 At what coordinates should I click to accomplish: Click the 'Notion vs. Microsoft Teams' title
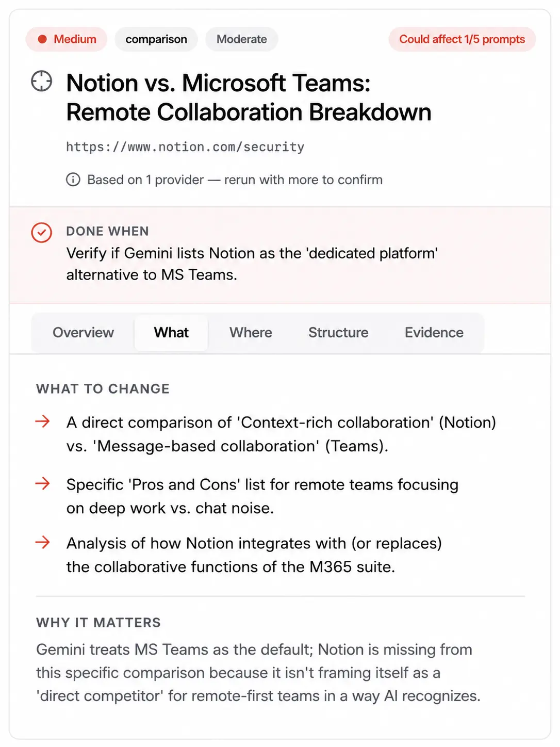click(x=249, y=98)
